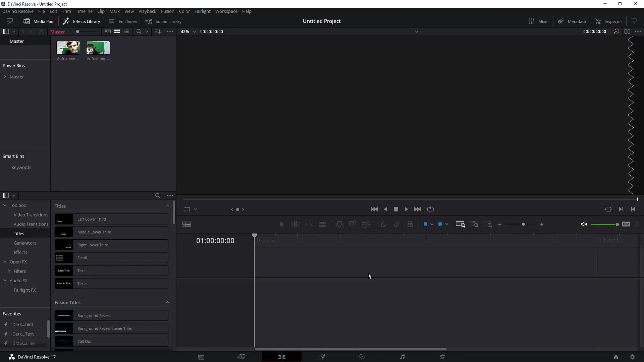Image resolution: width=644 pixels, height=362 pixels.
Task: Toggle the Edit Index panel
Action: [123, 21]
